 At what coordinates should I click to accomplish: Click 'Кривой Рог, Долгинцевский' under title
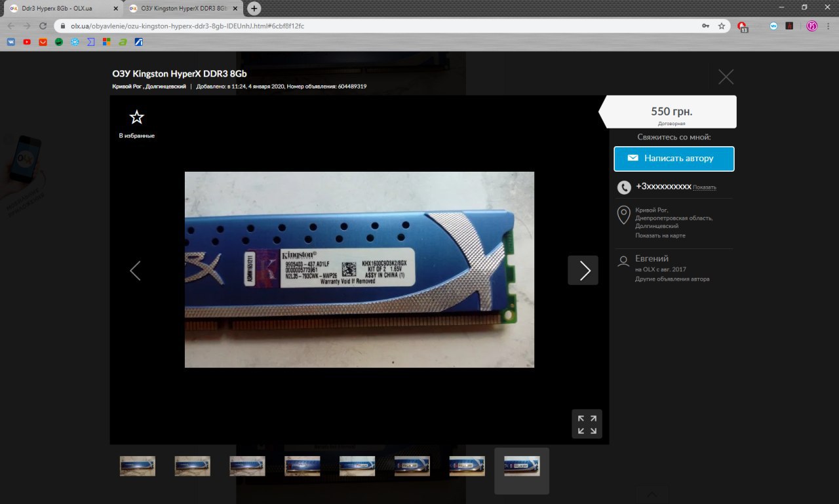[149, 87]
